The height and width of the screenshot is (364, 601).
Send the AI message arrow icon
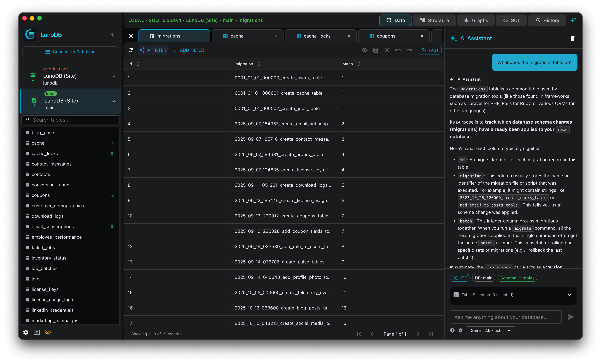570,317
